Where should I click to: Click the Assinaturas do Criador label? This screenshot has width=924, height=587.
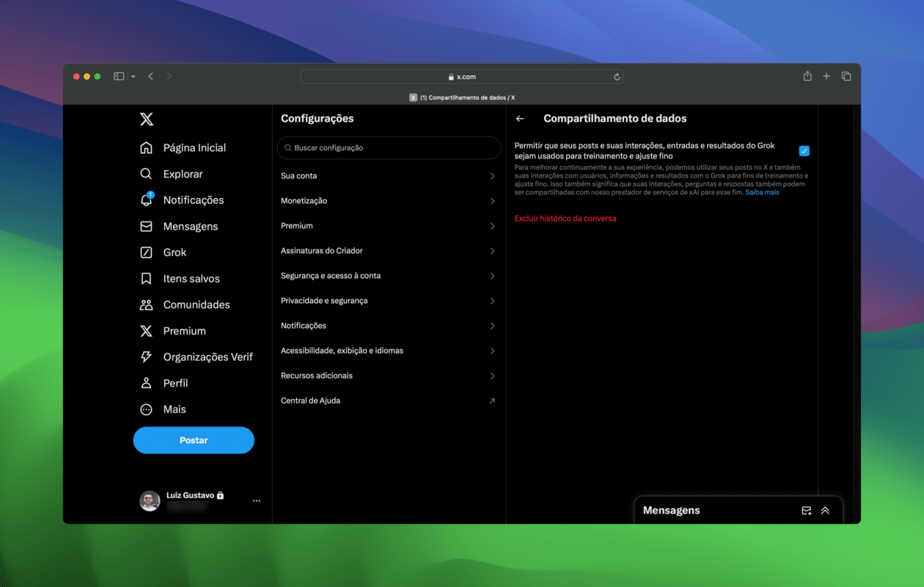tap(322, 251)
